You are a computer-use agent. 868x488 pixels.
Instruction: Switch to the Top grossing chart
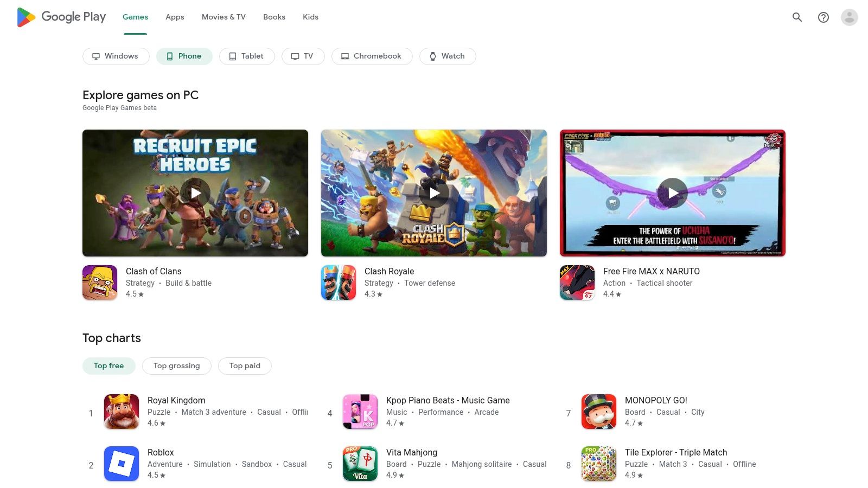pyautogui.click(x=176, y=365)
